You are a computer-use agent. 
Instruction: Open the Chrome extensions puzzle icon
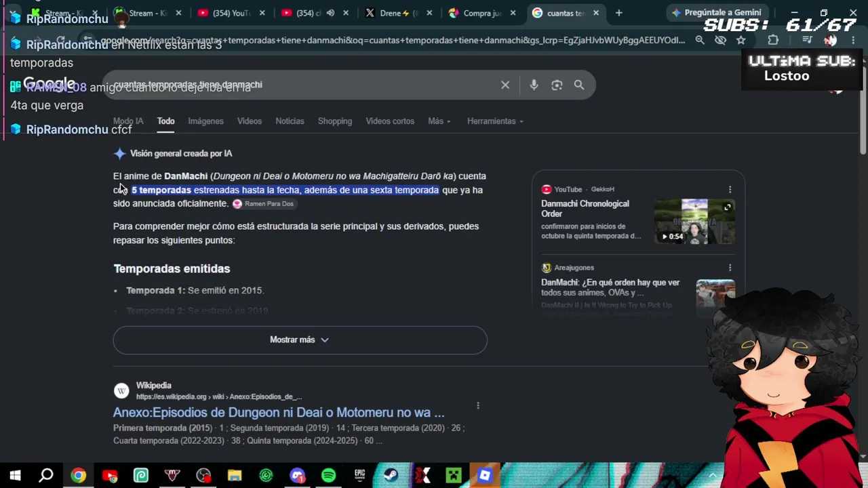pos(773,41)
